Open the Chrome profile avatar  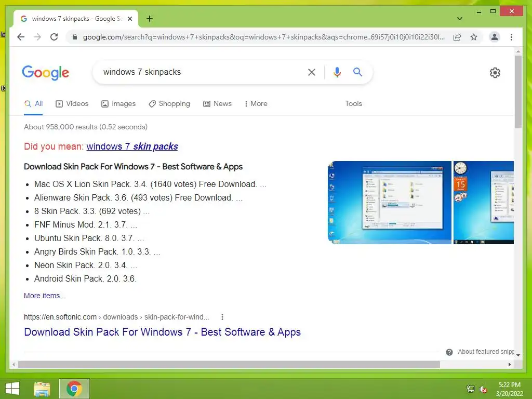point(495,37)
